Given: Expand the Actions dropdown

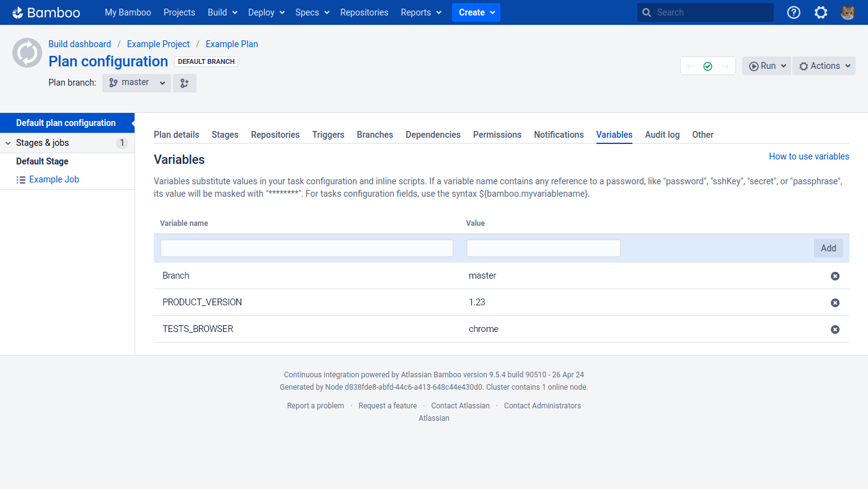Looking at the screenshot, I should coord(824,65).
